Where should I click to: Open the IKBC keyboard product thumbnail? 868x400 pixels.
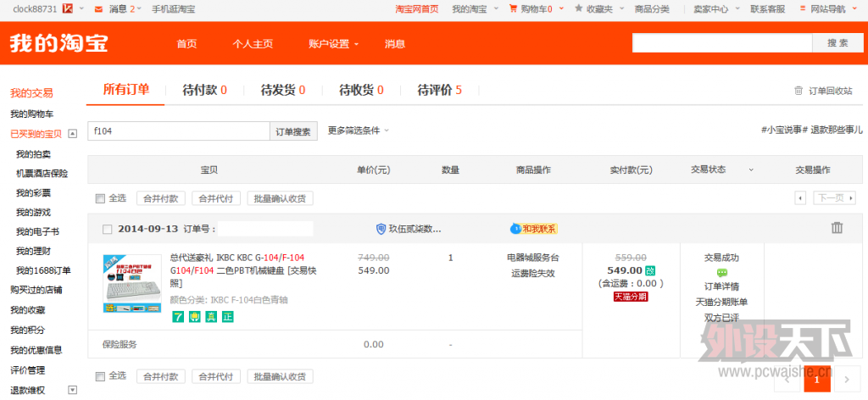click(x=131, y=283)
